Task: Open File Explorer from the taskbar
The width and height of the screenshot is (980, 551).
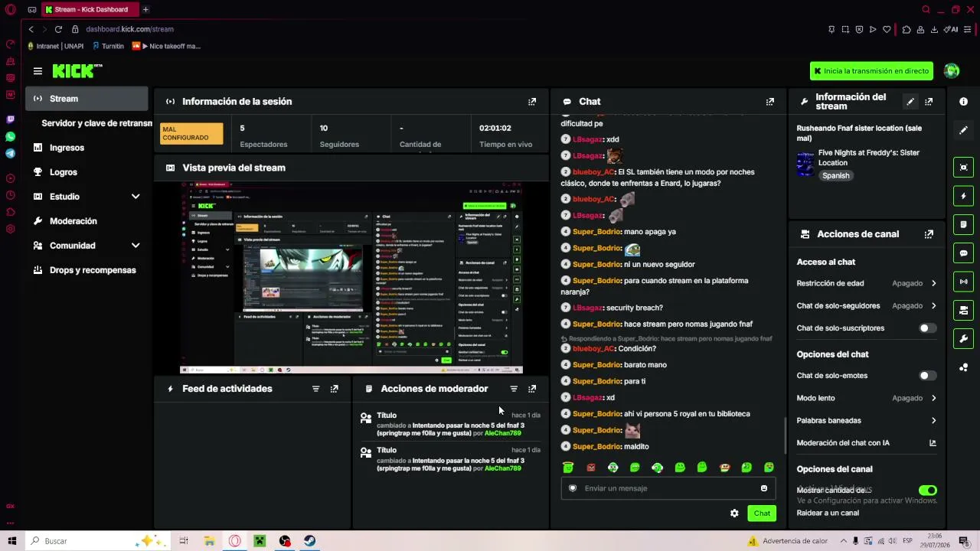Action: click(x=209, y=541)
